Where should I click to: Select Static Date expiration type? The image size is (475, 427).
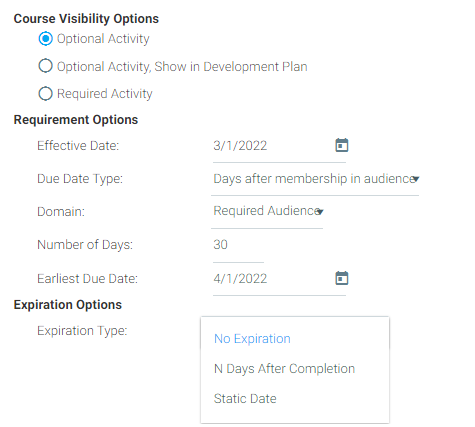click(x=245, y=399)
